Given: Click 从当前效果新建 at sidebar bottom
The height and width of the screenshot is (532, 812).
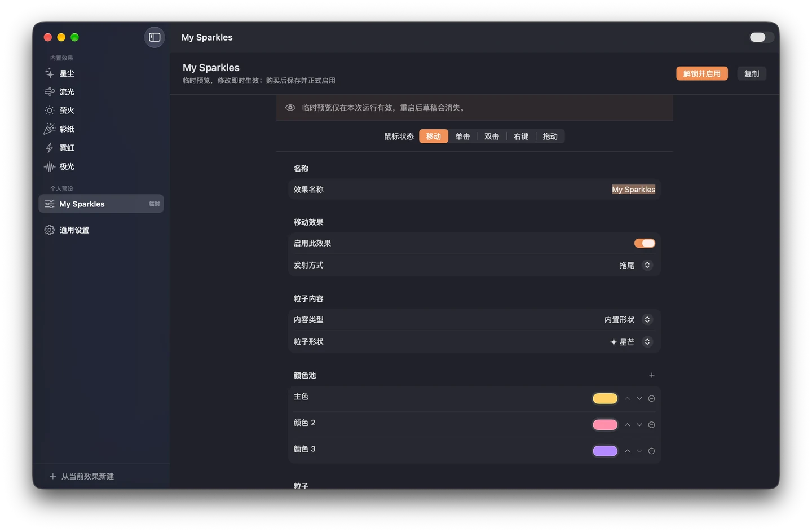Looking at the screenshot, I should [82, 477].
